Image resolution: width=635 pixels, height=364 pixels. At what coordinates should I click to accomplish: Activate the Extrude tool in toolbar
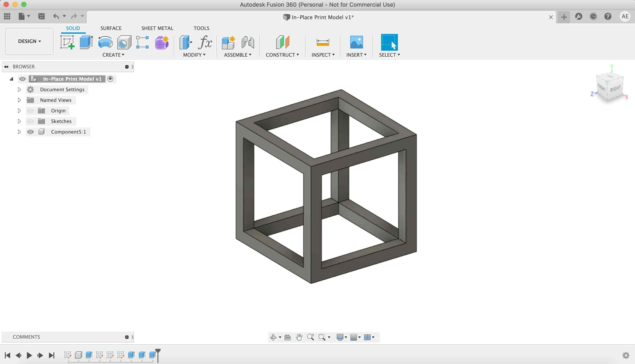86,42
